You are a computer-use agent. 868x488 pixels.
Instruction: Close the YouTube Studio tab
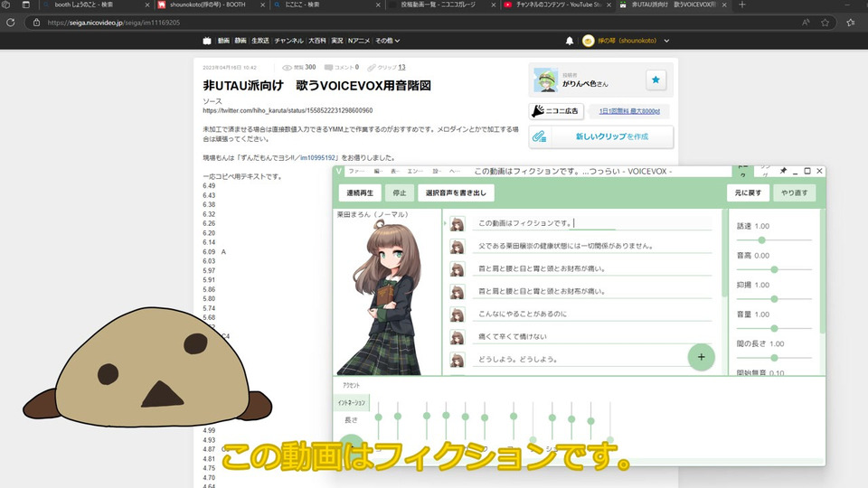[x=609, y=5]
